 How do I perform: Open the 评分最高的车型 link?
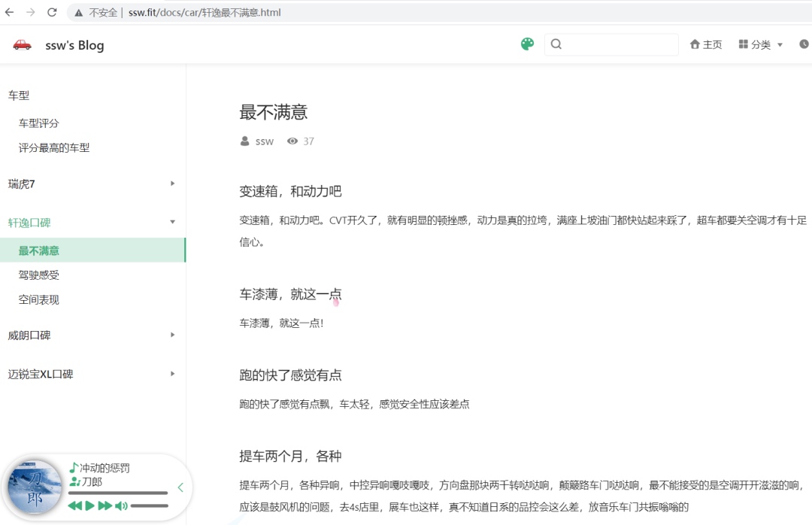coord(54,148)
